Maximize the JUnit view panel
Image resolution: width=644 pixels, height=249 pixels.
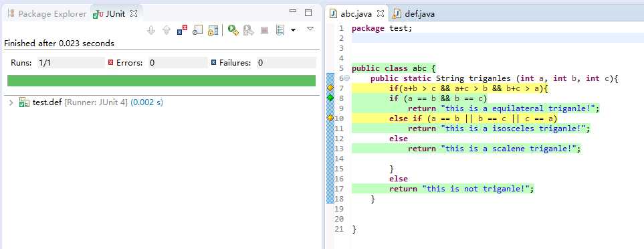(308, 13)
